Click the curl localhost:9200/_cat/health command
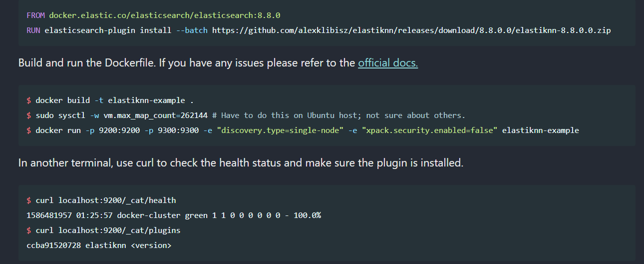 [x=105, y=200]
